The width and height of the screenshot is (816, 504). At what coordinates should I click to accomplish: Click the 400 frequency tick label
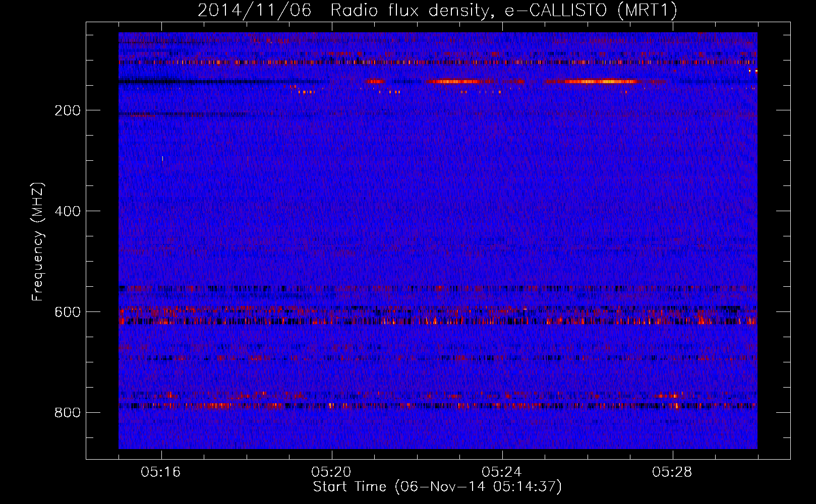[68, 211]
